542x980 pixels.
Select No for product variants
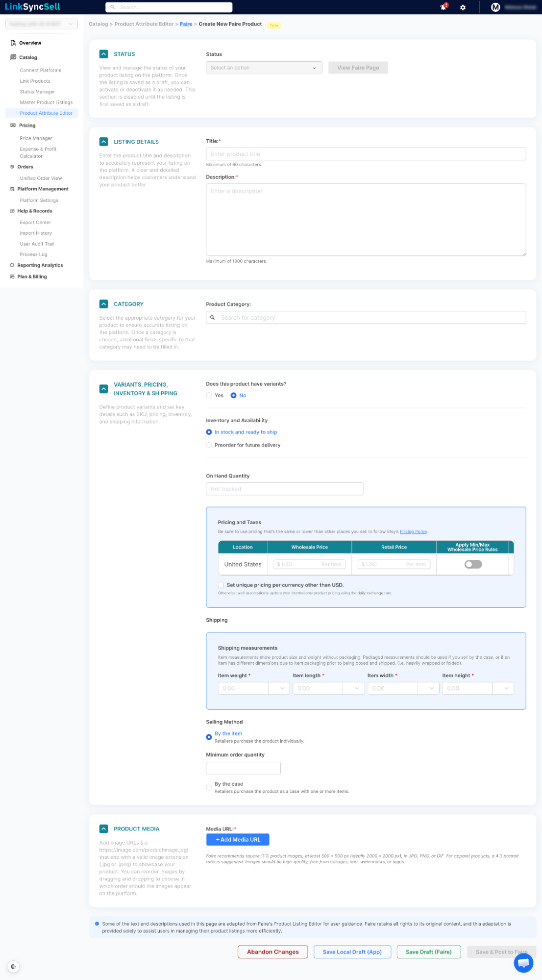click(234, 396)
